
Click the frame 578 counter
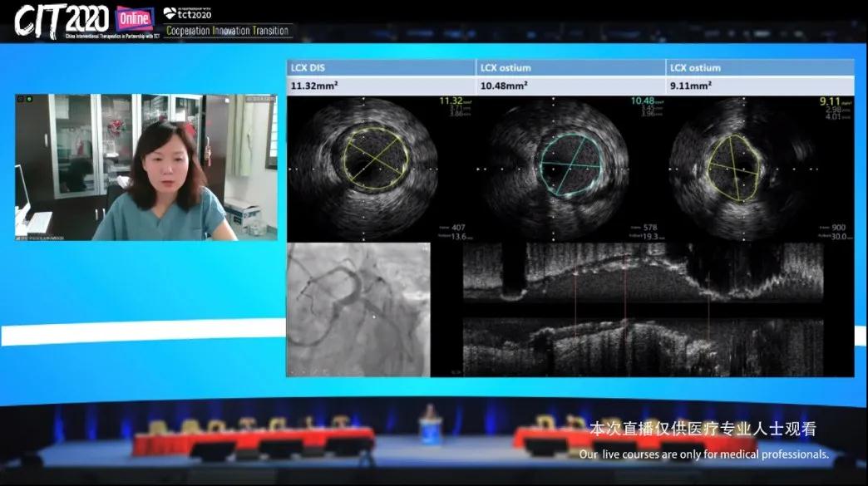(x=647, y=227)
